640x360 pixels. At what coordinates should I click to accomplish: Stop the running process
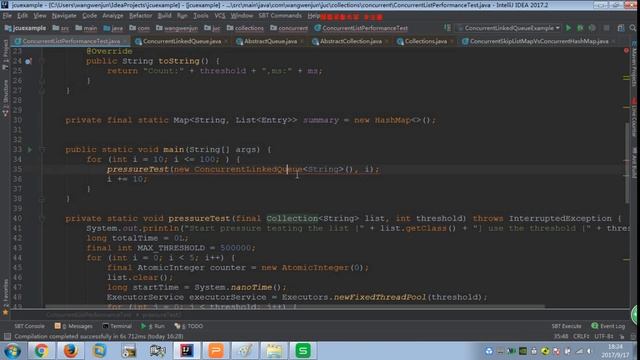coord(606,28)
